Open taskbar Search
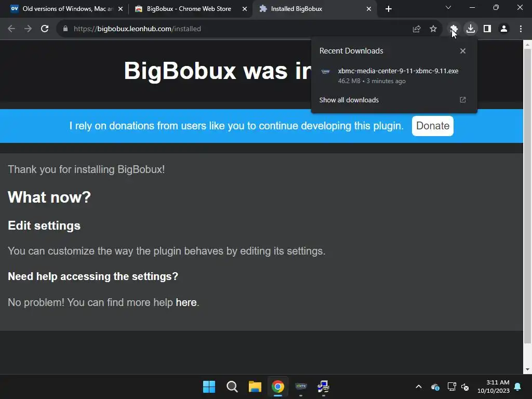The height and width of the screenshot is (399, 532). (x=232, y=387)
